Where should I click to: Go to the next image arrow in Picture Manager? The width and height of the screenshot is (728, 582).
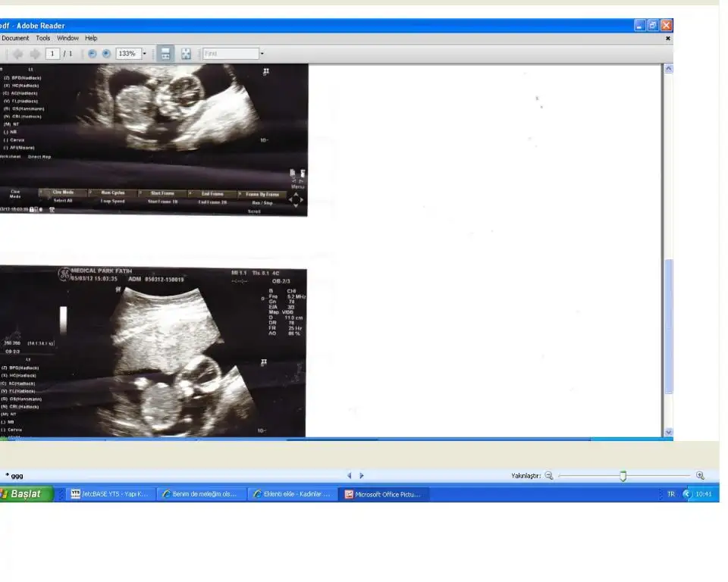362,476
